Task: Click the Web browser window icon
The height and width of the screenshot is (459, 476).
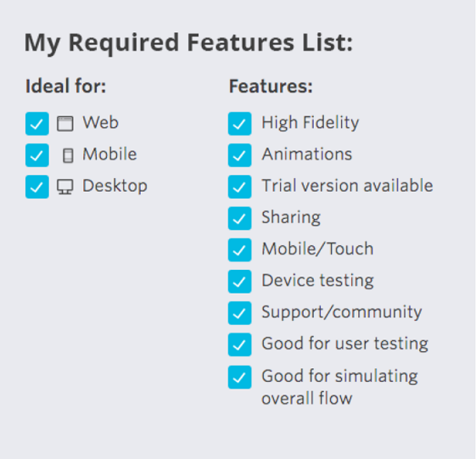Action: coord(65,124)
